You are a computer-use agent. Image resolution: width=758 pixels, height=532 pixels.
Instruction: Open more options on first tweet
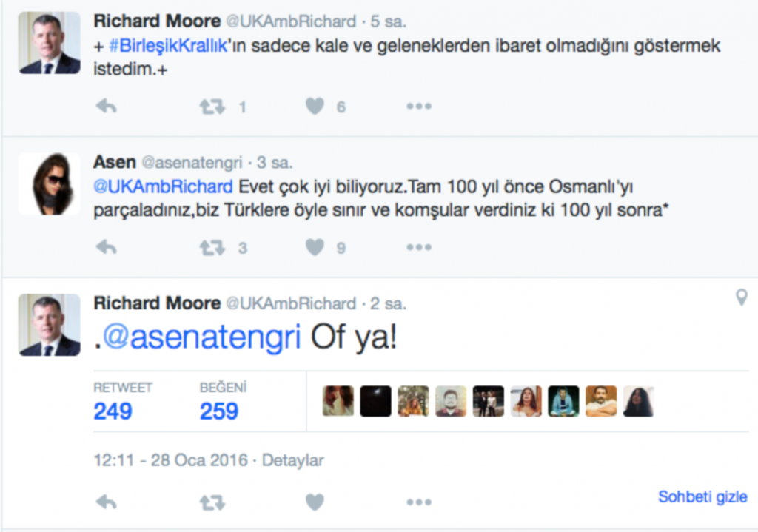click(418, 107)
